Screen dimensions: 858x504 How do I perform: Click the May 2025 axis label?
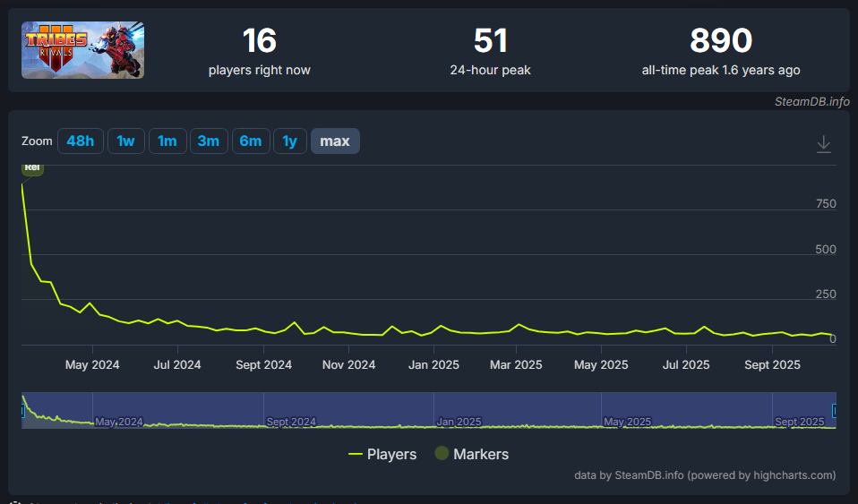[601, 365]
